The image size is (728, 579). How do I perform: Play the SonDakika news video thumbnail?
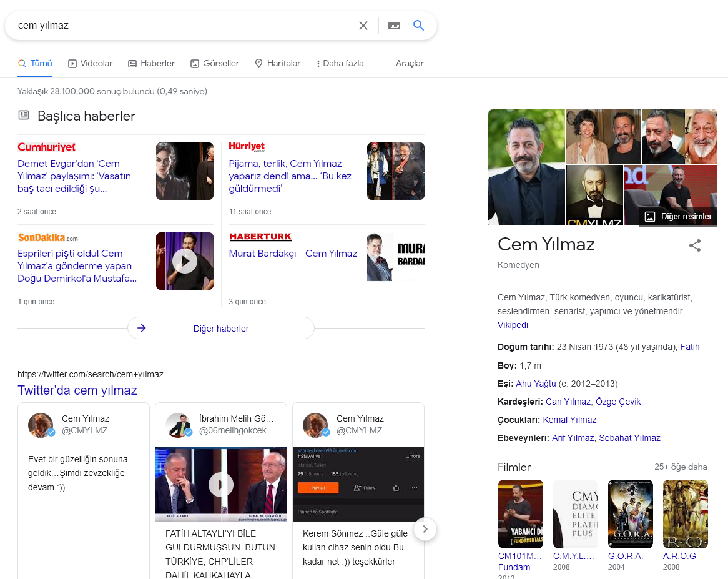point(185,262)
